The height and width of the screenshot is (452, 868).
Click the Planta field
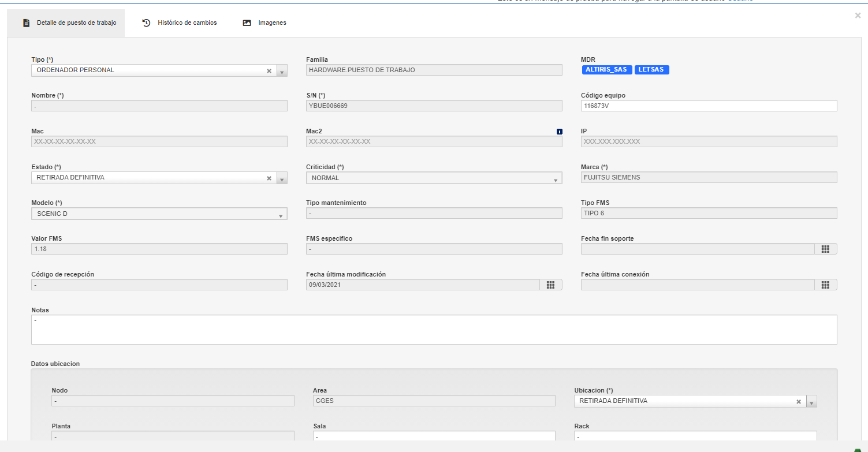[x=173, y=437]
